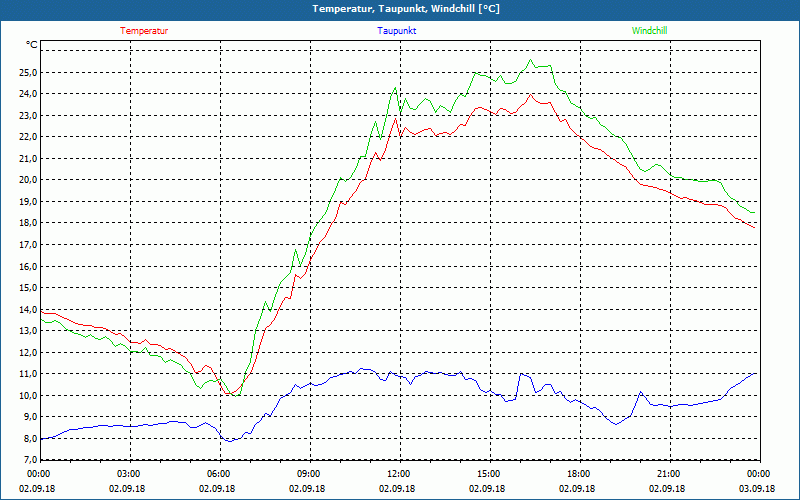This screenshot has width=800, height=500.
Task: Click the '02.09.18' date under 06:00
Action: [217, 488]
